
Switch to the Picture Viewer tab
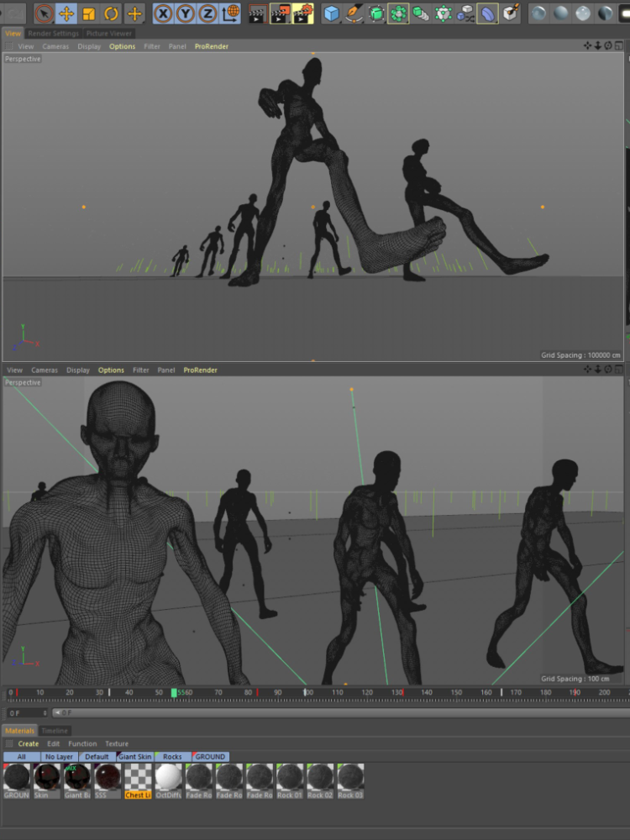click(109, 34)
